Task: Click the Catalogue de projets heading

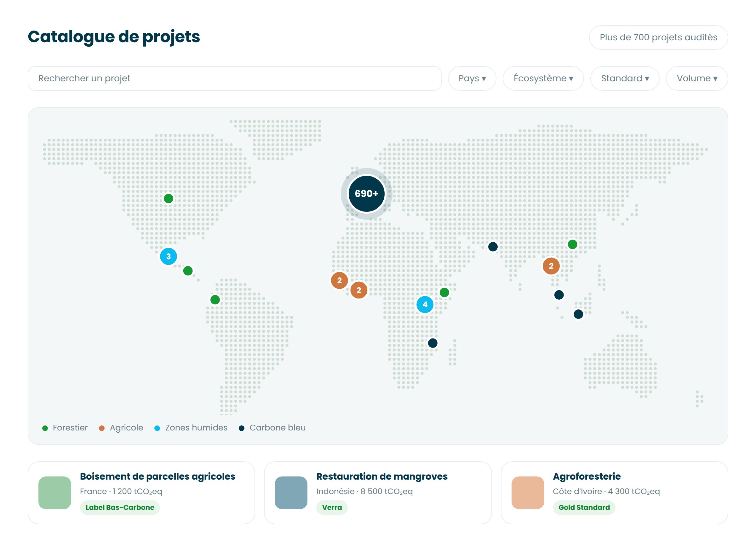Action: tap(114, 37)
